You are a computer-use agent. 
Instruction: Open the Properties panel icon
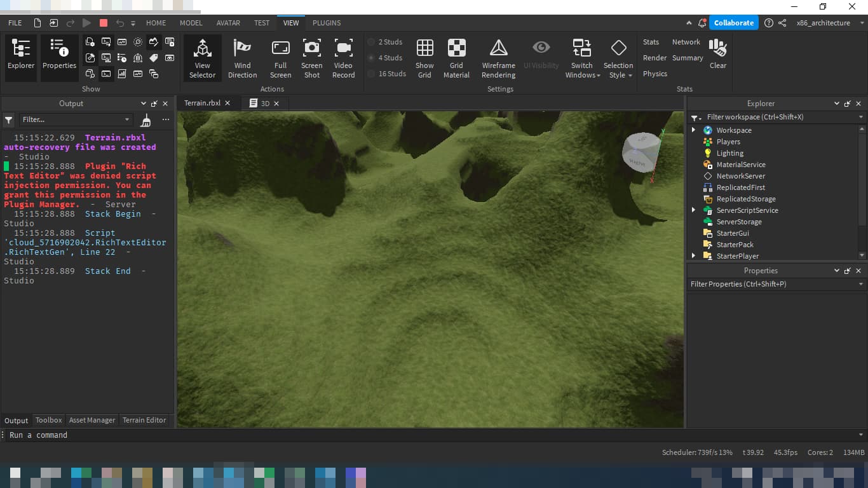(x=59, y=57)
